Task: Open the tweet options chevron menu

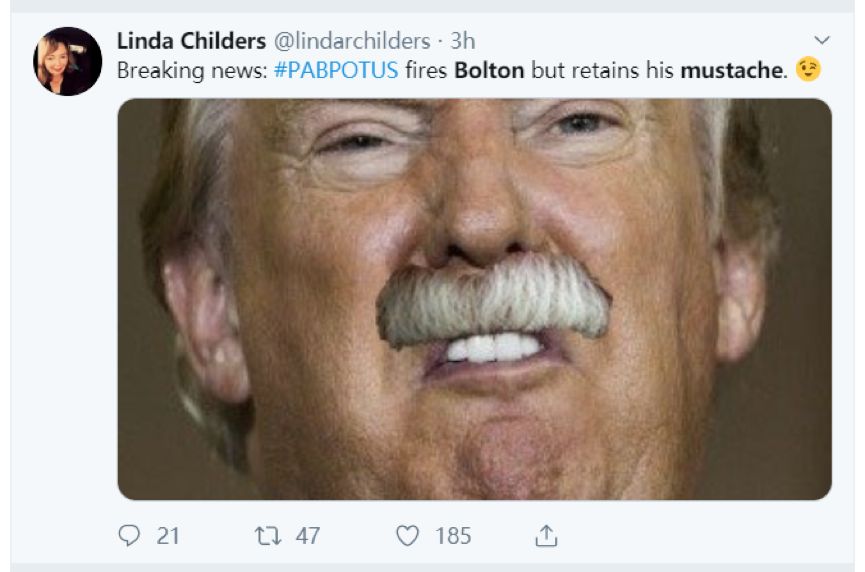Action: 822,41
